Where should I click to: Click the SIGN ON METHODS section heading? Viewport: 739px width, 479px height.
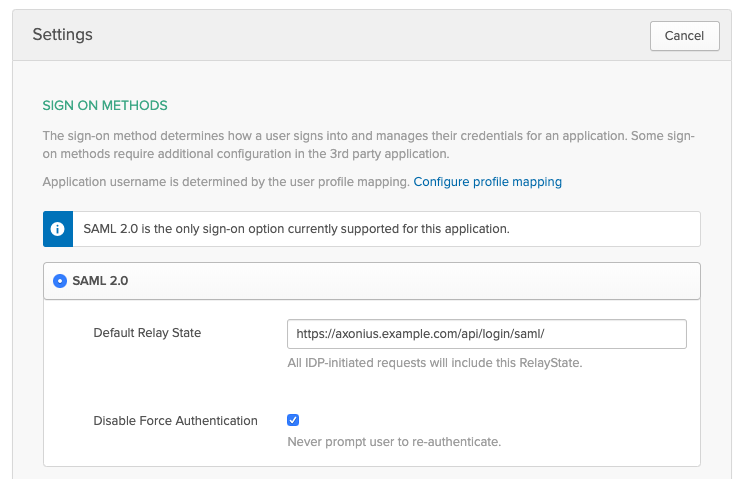pyautogui.click(x=104, y=105)
